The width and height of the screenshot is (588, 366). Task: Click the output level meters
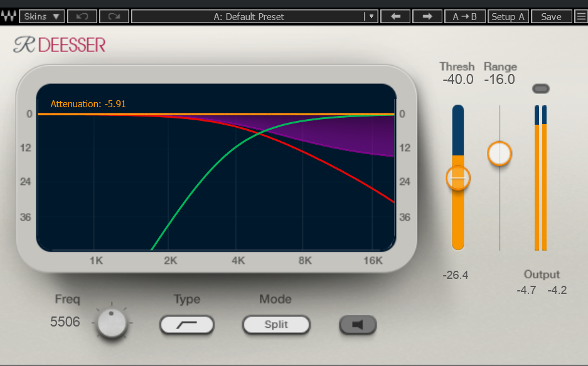[x=540, y=178]
